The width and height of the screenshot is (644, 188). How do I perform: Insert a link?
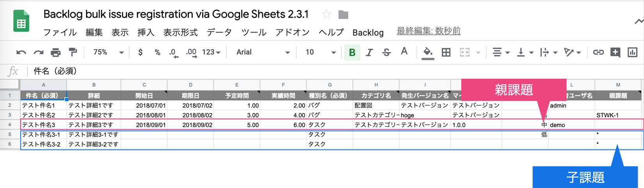pos(598,52)
